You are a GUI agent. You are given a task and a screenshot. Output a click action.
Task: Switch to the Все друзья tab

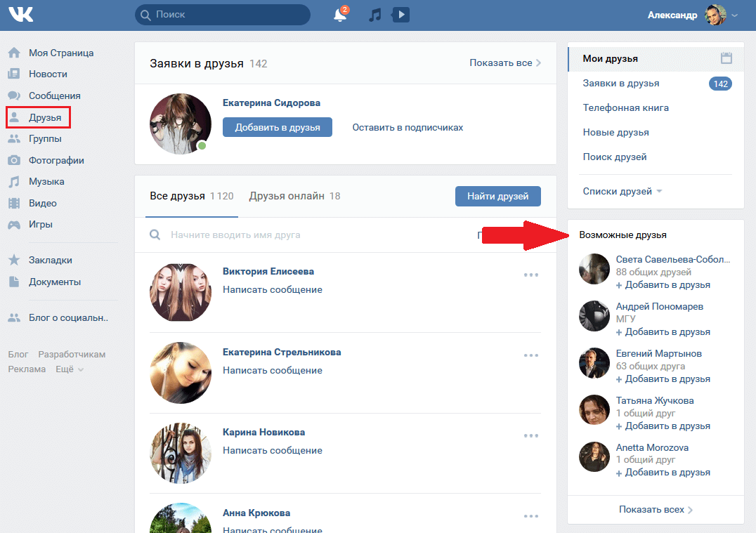pyautogui.click(x=191, y=196)
